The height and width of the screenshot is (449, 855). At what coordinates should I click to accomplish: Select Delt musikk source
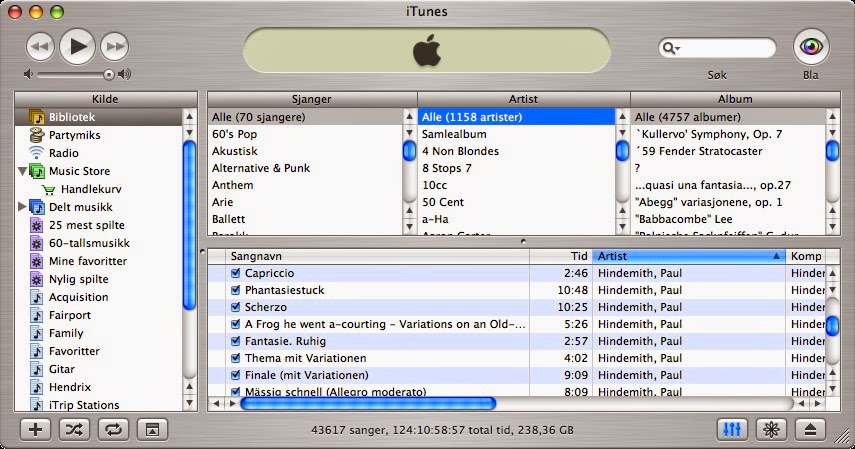click(81, 207)
